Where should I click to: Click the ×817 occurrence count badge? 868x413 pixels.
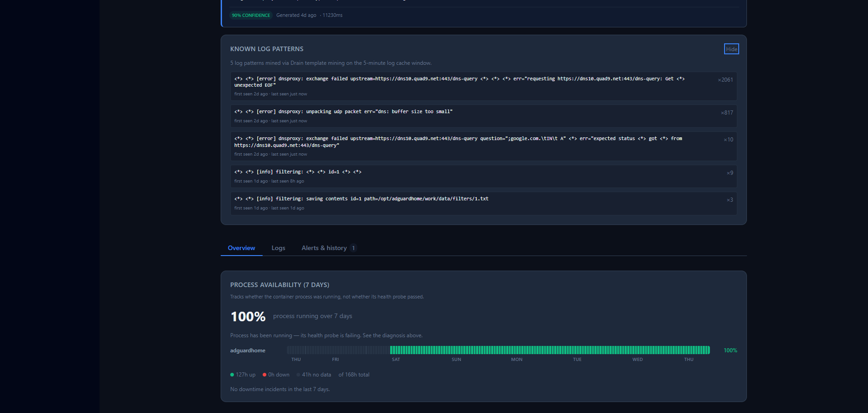[727, 113]
